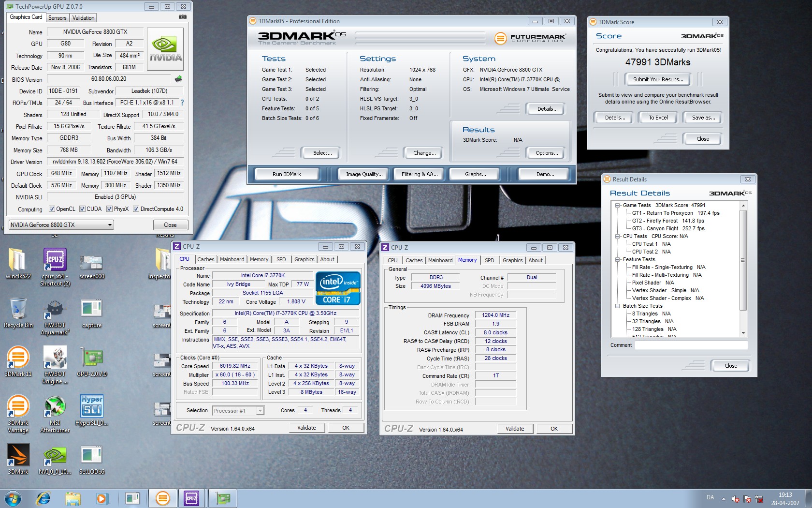Toggle the PhysX checkbox in GPU-Z
This screenshot has width=812, height=508.
(110, 209)
